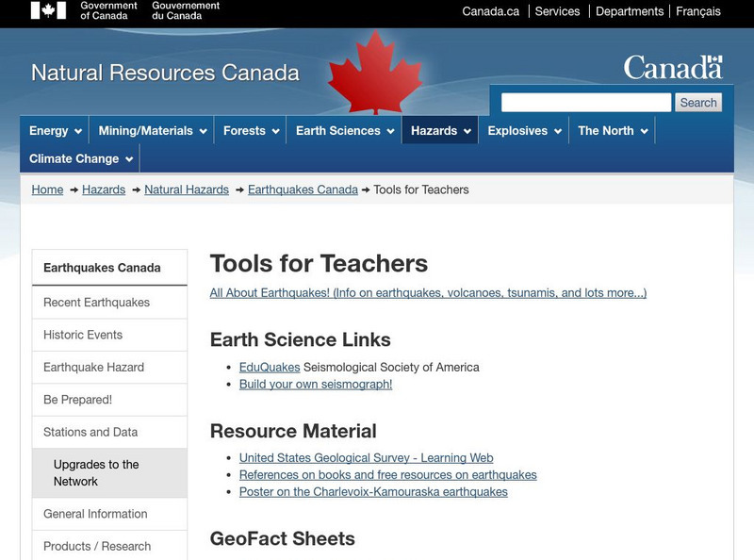Image resolution: width=754 pixels, height=560 pixels.
Task: Expand the Climate Change menu
Action: pos(80,158)
